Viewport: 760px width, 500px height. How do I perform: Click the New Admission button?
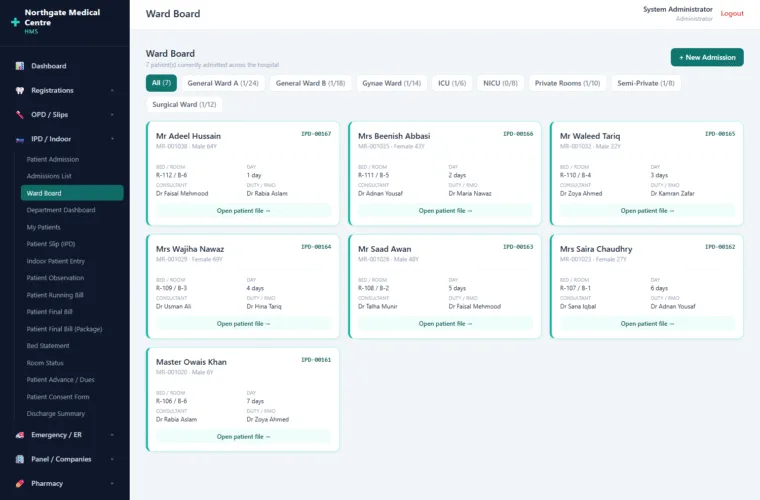click(707, 57)
